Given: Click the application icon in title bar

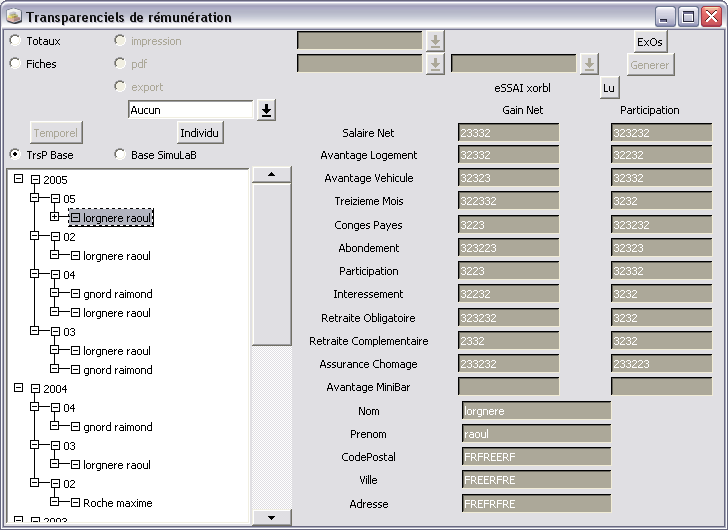Looking at the screenshot, I should 13,17.
